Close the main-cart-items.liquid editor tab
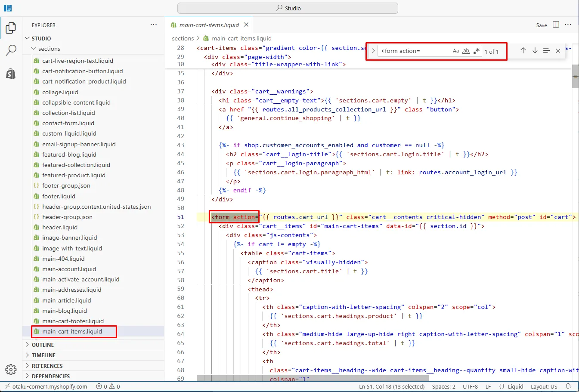579x392 pixels. [x=246, y=25]
